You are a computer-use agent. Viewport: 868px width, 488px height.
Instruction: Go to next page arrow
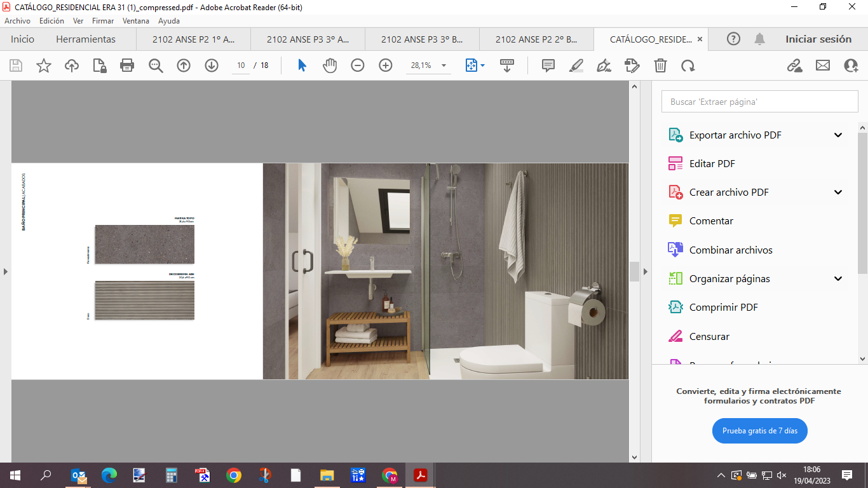[212, 65]
